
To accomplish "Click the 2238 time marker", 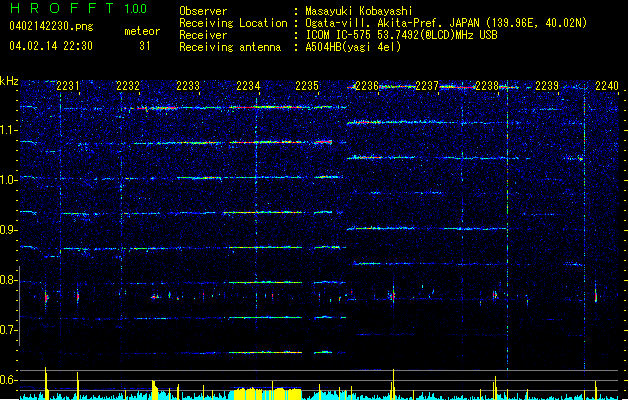I will coord(487,86).
